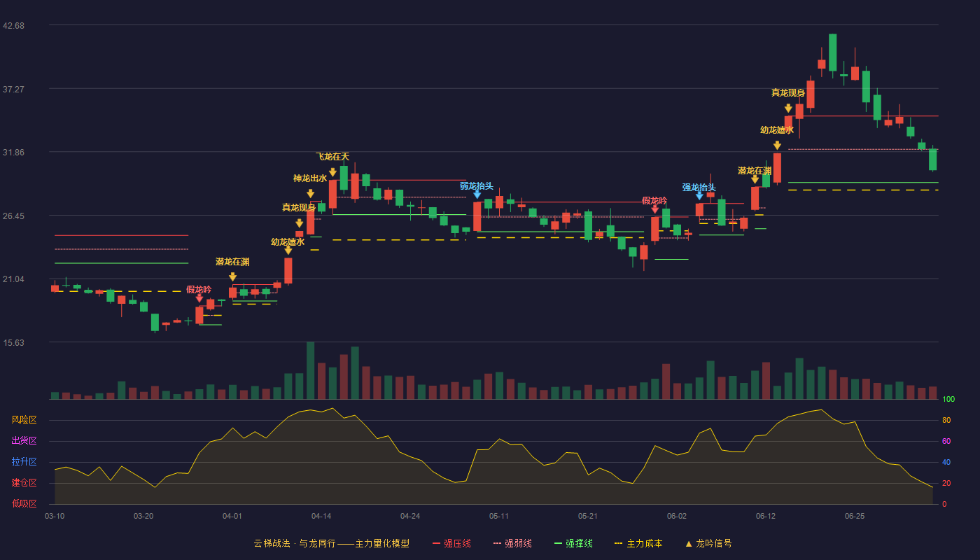Click the 飞龙在天 signal arrow
Viewport: 980px width, 560px height.
pyautogui.click(x=332, y=172)
